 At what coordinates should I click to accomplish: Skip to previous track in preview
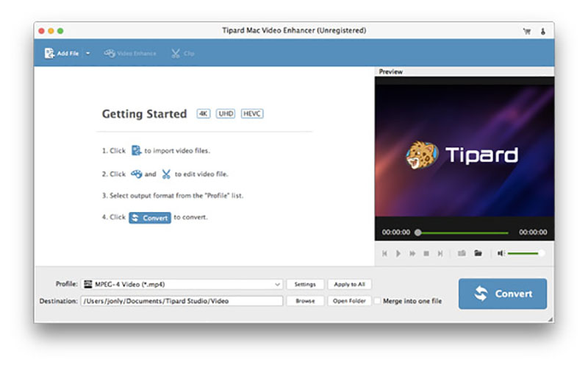tap(384, 253)
